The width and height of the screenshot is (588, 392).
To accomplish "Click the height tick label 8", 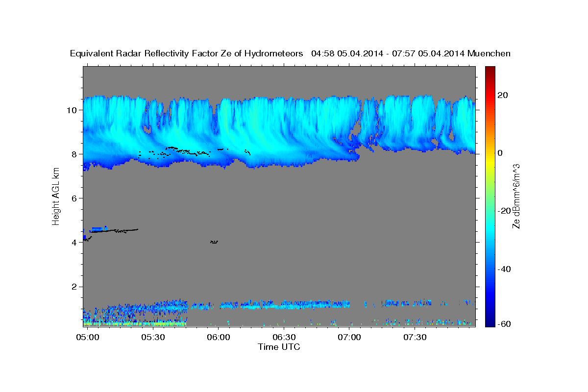I will coord(75,154).
